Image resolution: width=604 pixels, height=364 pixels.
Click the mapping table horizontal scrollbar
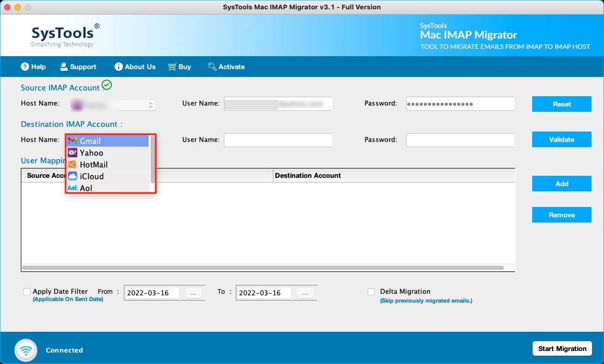point(263,267)
